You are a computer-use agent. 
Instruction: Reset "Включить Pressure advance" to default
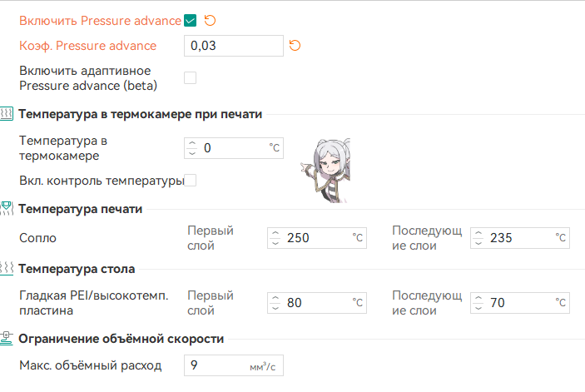tap(210, 21)
